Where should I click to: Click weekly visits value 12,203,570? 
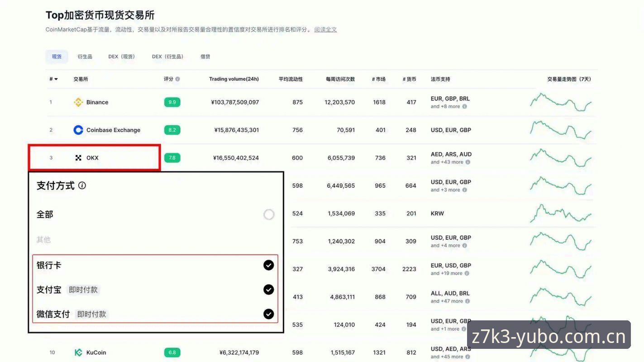[340, 102]
